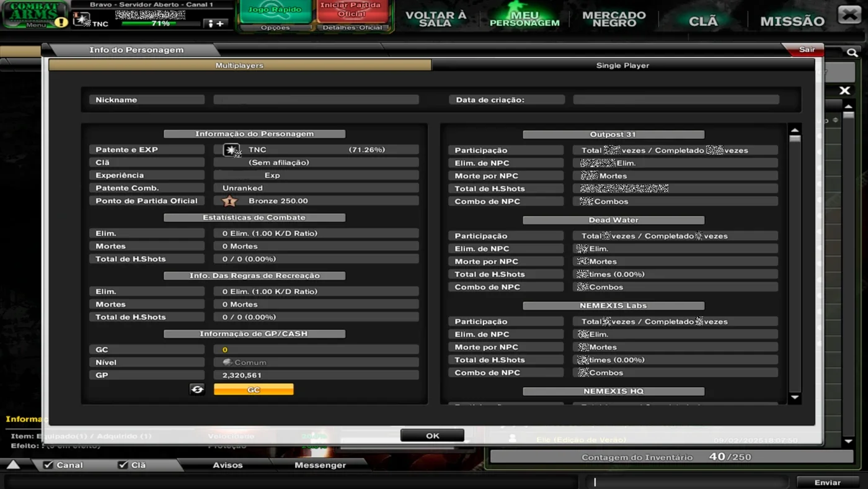Click the gray Comum level icon

point(228,362)
